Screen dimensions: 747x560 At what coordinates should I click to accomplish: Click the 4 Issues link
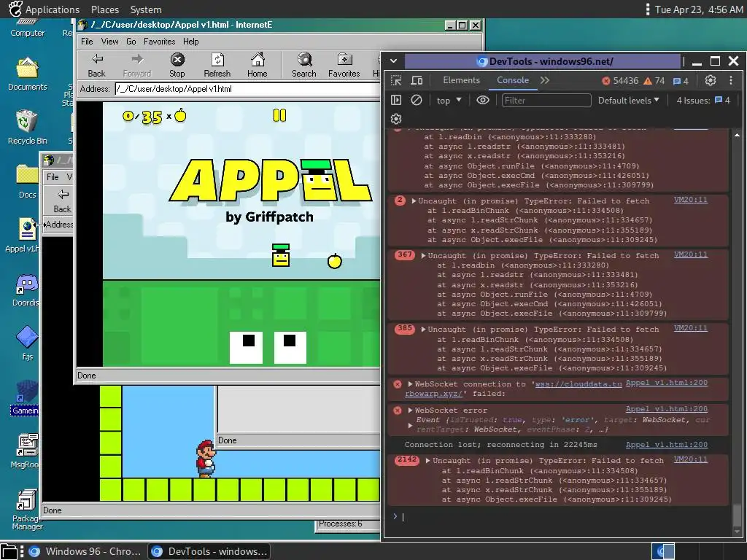pos(703,101)
